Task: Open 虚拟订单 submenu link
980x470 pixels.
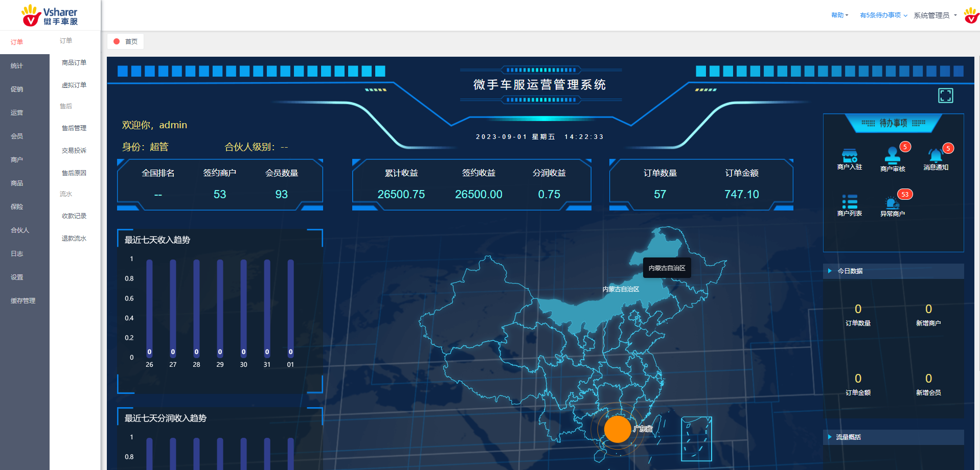Action: pyautogui.click(x=74, y=85)
